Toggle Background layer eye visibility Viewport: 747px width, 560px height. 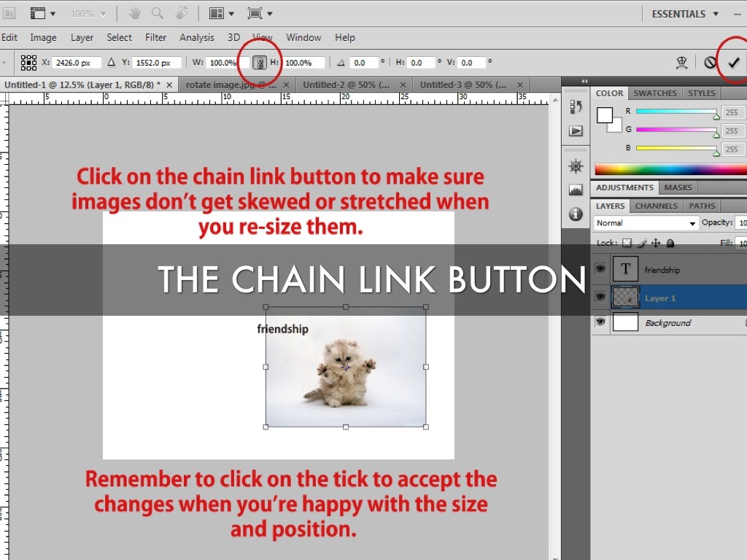tap(600, 322)
